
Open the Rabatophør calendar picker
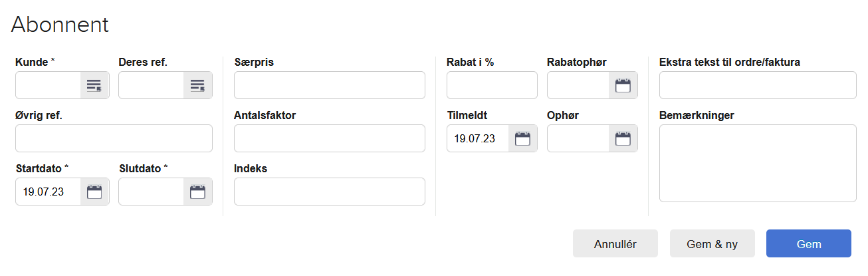coord(623,85)
